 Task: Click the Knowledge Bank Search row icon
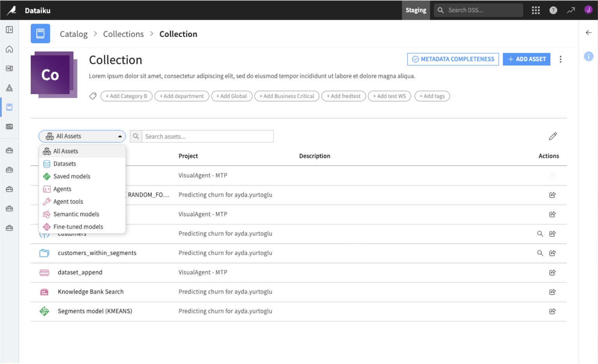click(44, 292)
